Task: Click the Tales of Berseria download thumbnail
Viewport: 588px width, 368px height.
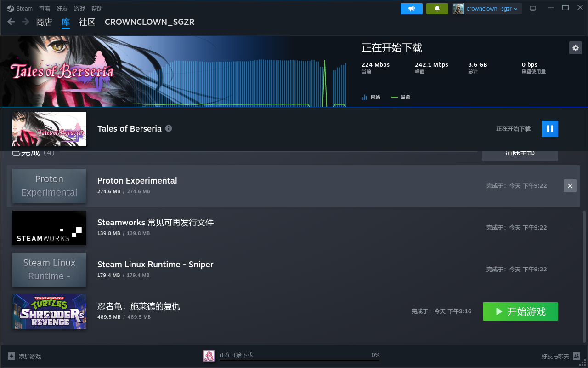Action: 49,129
